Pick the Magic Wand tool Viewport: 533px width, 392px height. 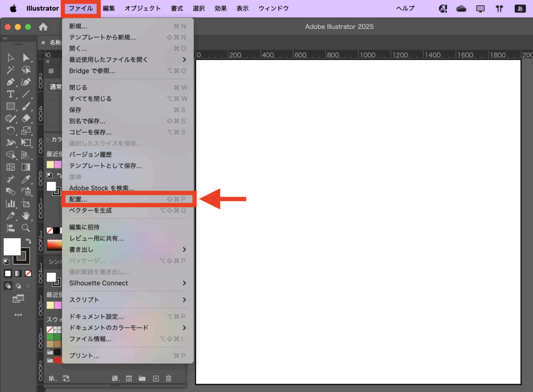(x=10, y=70)
